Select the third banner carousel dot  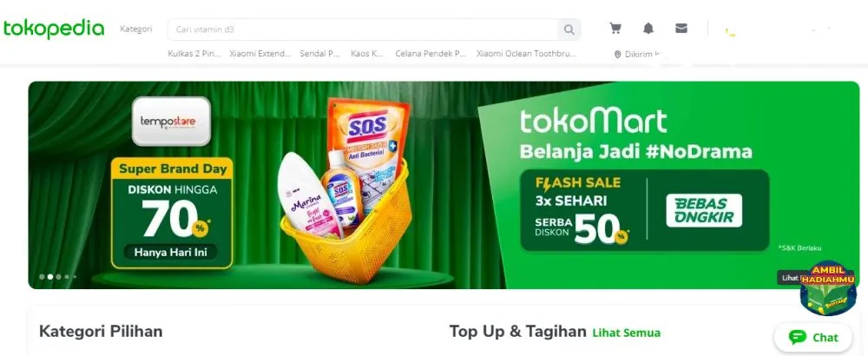[58, 277]
